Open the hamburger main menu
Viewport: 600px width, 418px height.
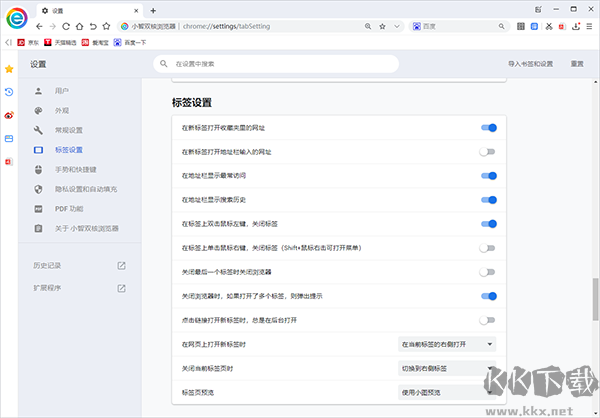click(x=589, y=26)
